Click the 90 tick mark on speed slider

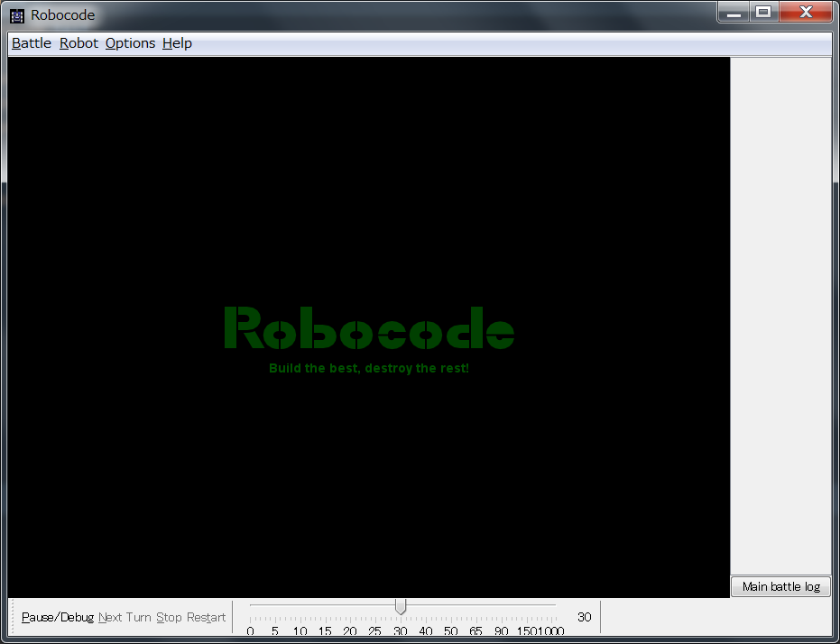(x=501, y=630)
